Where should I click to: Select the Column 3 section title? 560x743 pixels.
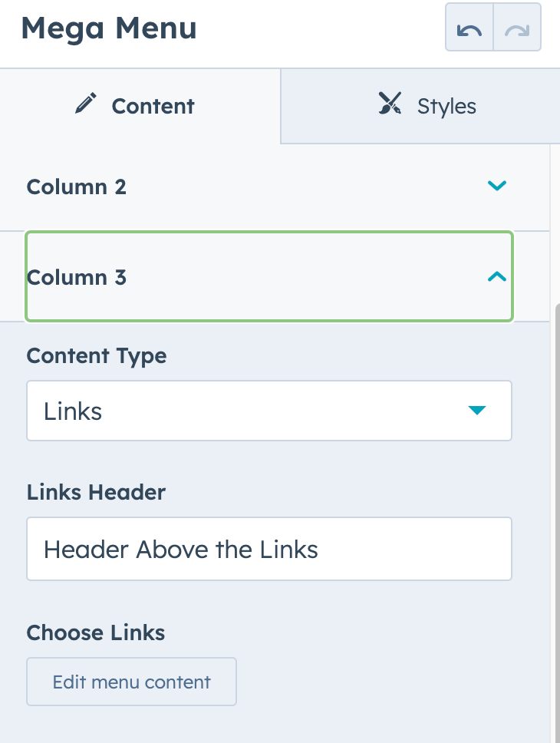coord(77,277)
